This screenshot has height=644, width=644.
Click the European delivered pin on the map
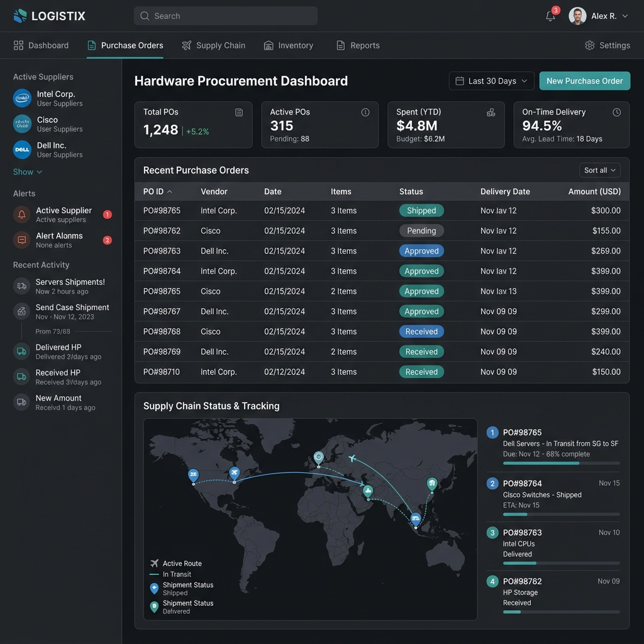click(319, 458)
